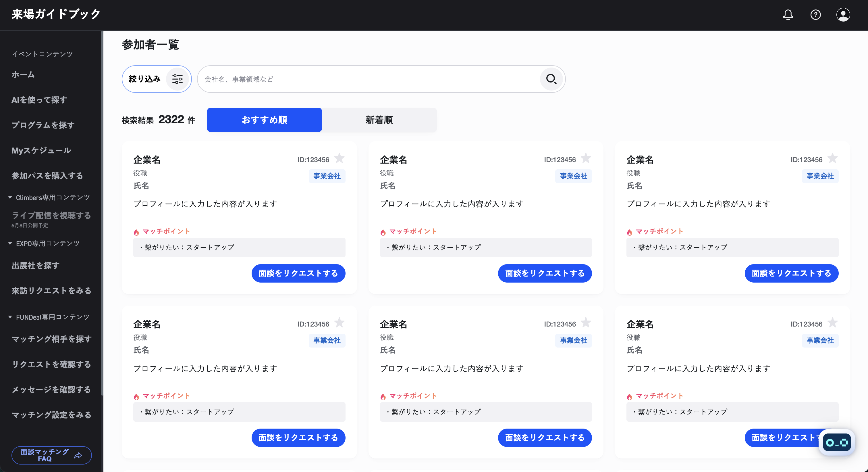Go to ホーム in the sidebar
868x472 pixels.
point(23,74)
